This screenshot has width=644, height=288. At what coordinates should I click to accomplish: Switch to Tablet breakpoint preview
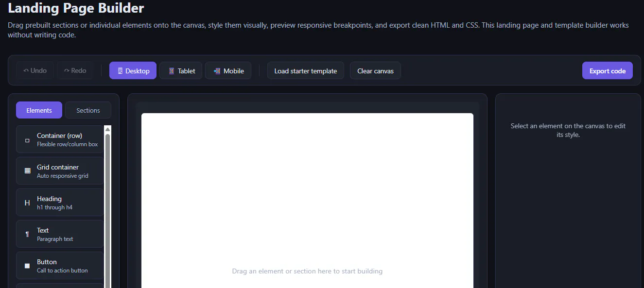pyautogui.click(x=181, y=70)
